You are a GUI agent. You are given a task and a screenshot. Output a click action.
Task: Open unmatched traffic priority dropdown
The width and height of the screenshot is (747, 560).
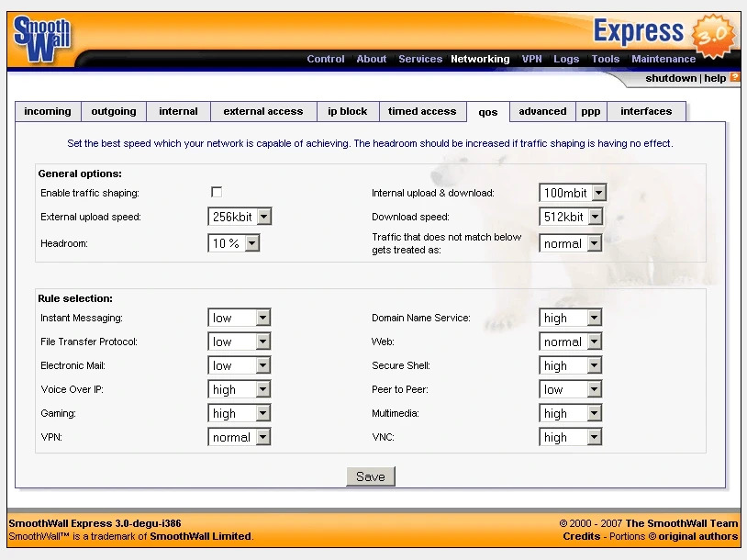click(570, 243)
